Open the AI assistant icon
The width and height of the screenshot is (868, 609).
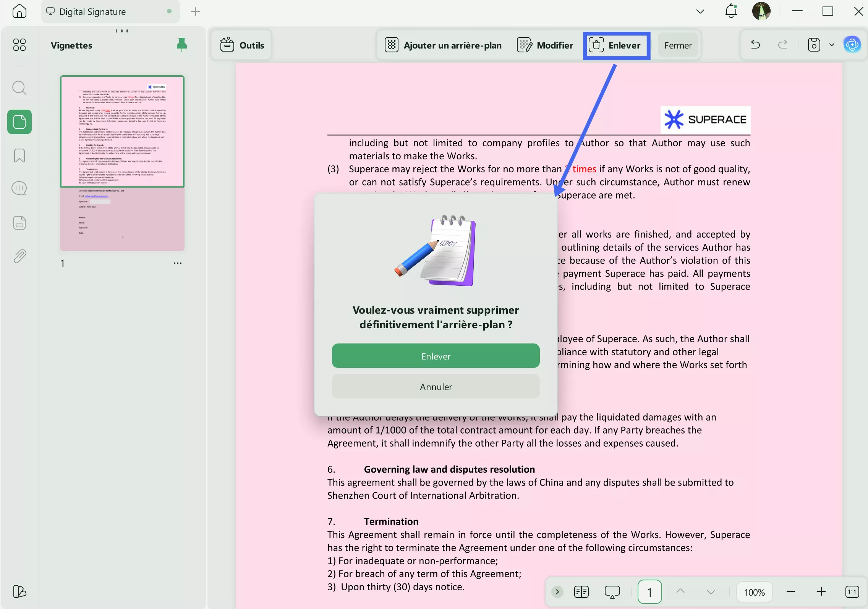(853, 44)
